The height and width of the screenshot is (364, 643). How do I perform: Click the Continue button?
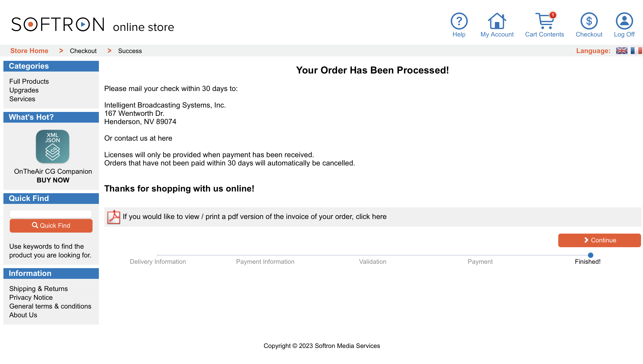[599, 240]
